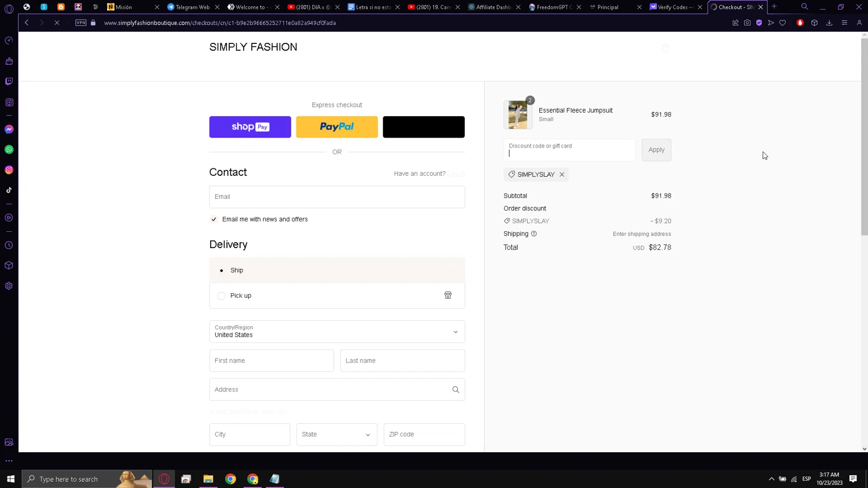Stop loading the current page

[57, 23]
